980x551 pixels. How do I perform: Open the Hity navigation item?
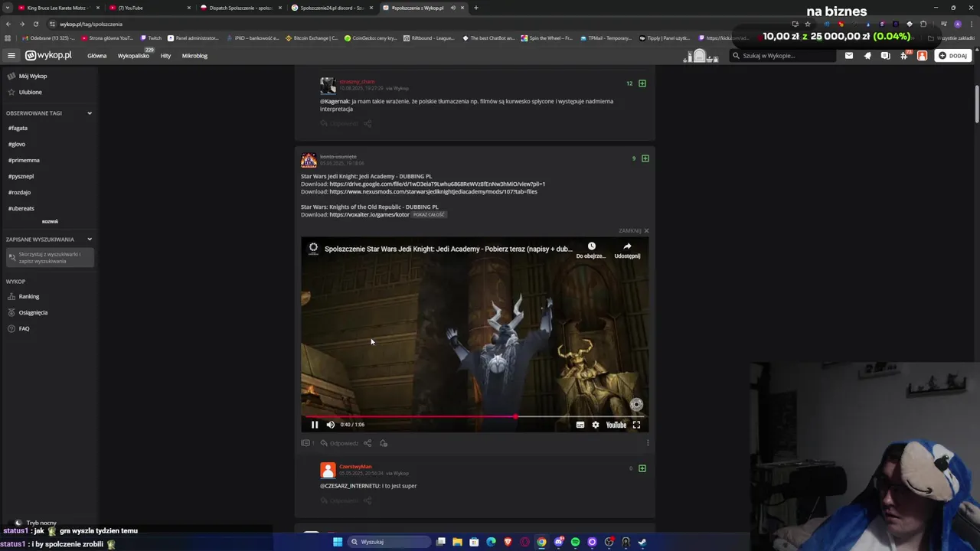tap(165, 56)
